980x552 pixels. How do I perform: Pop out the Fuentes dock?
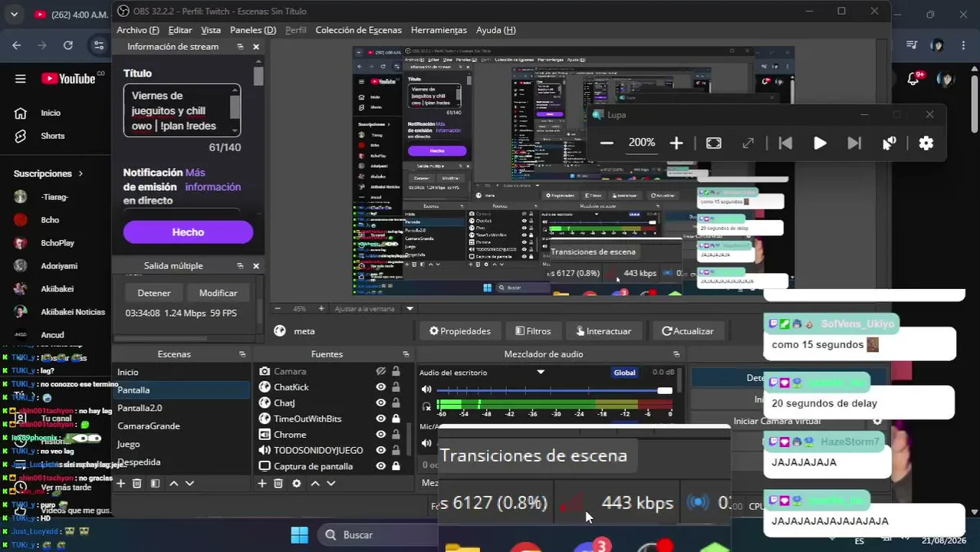pos(406,354)
